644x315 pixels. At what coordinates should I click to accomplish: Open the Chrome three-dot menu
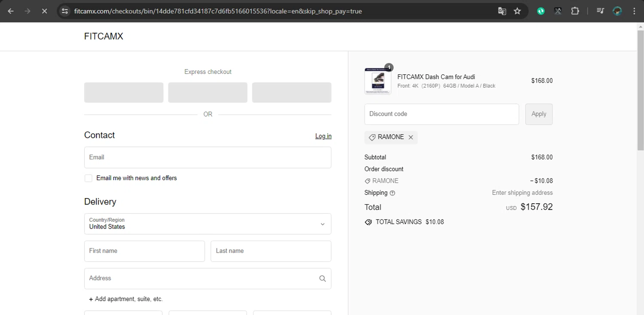634,11
